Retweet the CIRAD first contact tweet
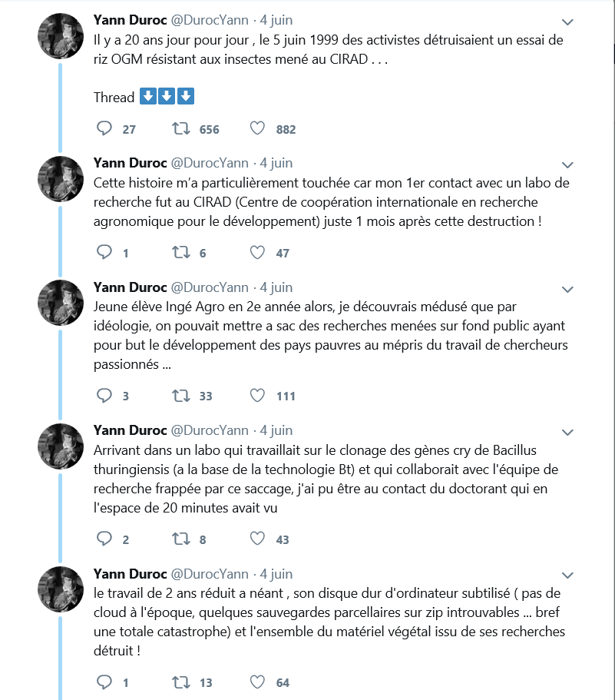Viewport: 615px width, 700px height. pos(181,253)
